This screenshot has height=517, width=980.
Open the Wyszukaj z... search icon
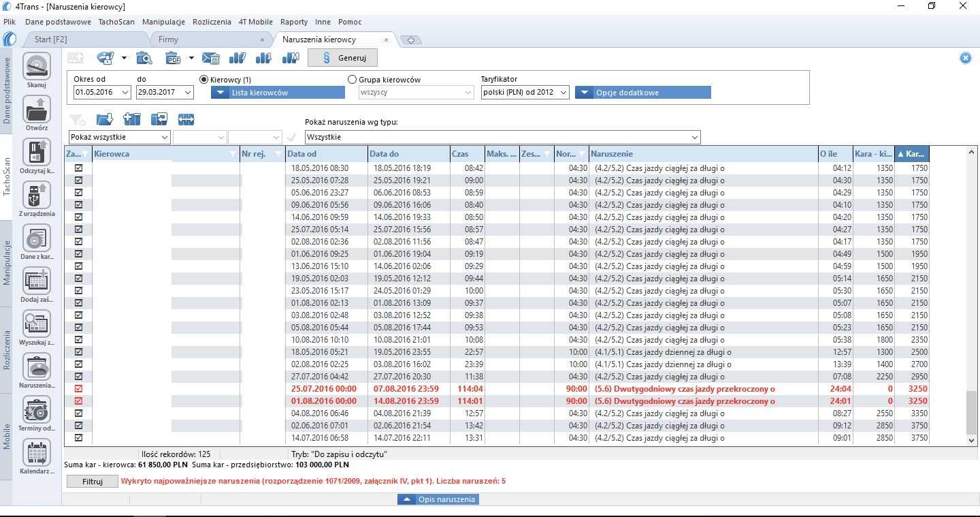pyautogui.click(x=37, y=324)
